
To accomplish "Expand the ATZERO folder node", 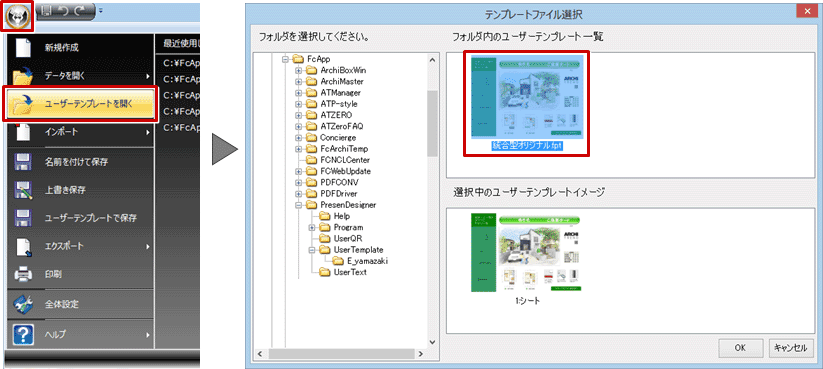I will [299, 115].
